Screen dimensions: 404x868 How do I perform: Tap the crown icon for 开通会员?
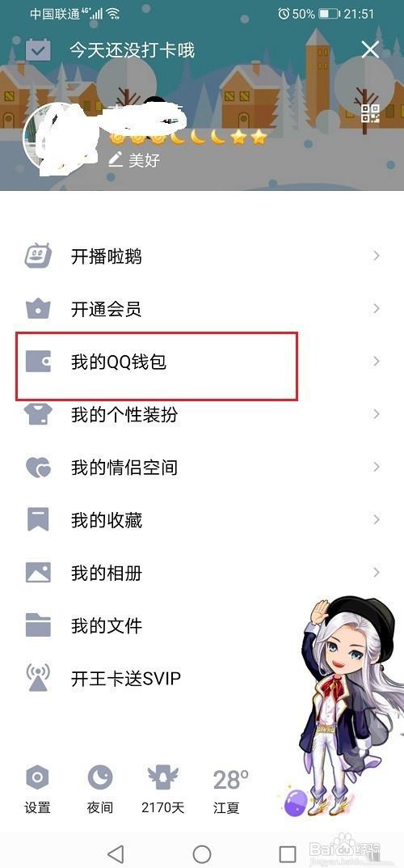tap(38, 308)
